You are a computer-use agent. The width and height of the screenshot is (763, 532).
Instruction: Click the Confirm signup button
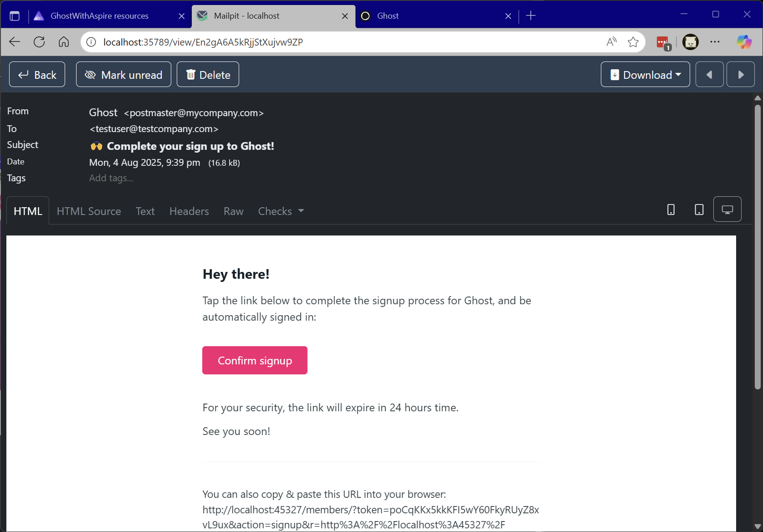click(255, 360)
